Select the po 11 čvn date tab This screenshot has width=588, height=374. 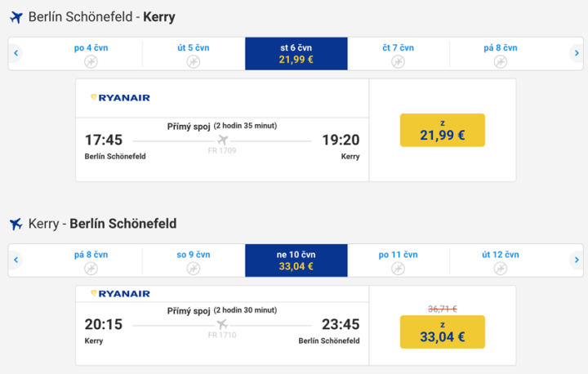tap(398, 260)
